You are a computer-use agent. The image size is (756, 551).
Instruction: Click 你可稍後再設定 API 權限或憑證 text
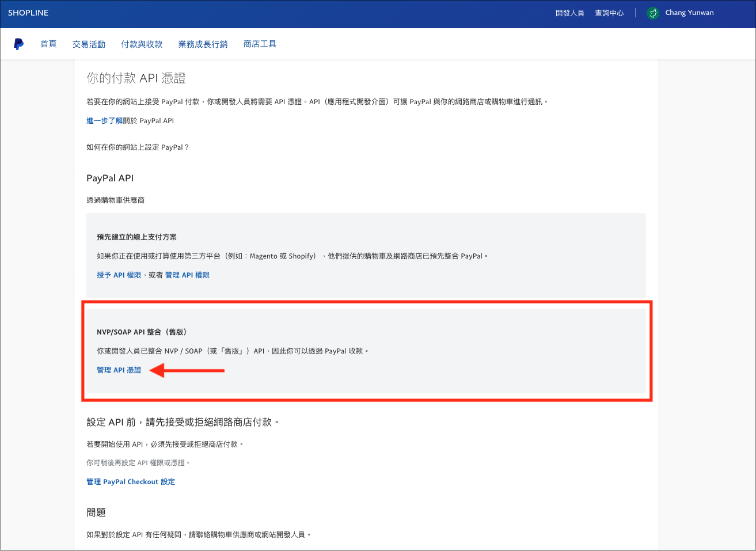138,463
